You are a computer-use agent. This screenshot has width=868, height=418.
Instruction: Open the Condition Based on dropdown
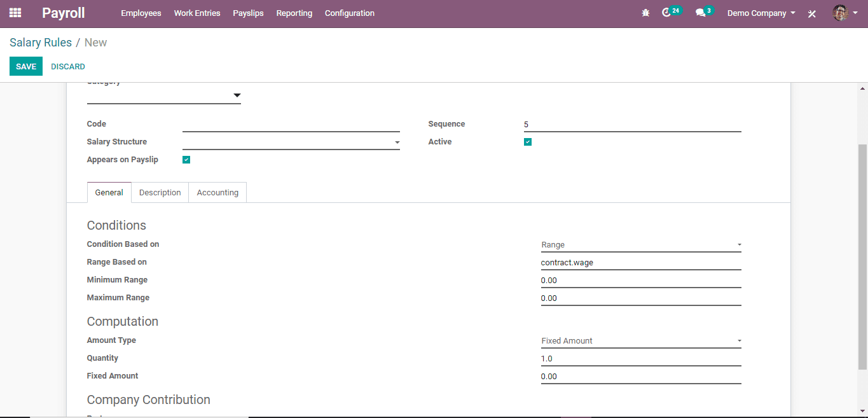640,245
